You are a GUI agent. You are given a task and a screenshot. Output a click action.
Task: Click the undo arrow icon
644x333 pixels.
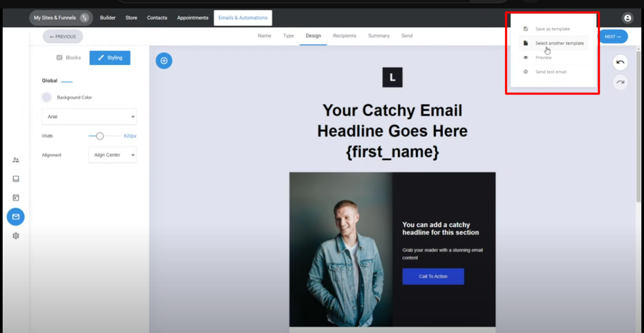tap(620, 62)
